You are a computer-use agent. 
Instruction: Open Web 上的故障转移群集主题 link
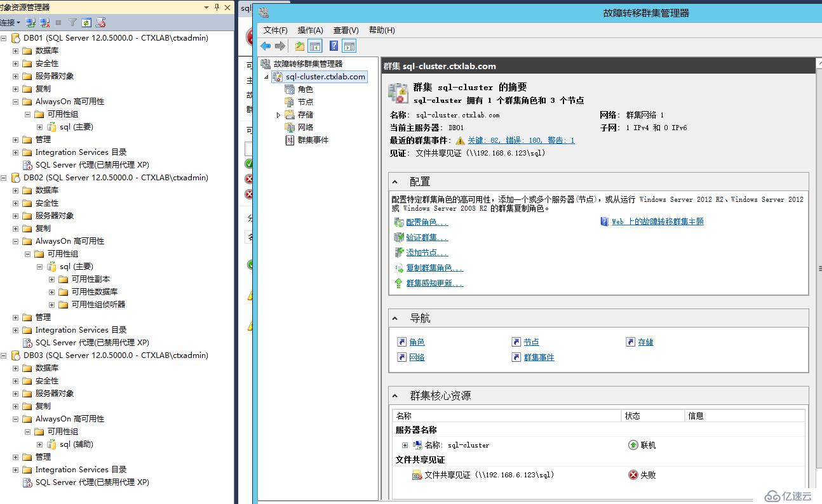tap(657, 222)
